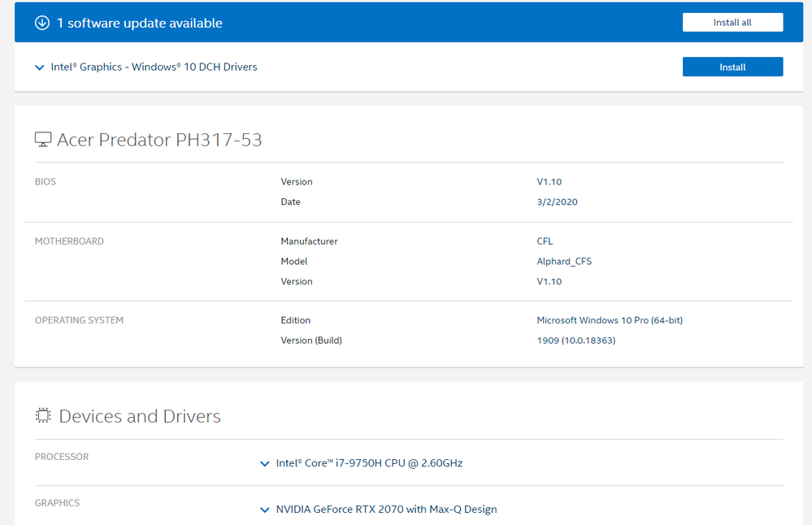Click the download circle icon in banner
Screen dimensions: 812x525
coord(42,23)
